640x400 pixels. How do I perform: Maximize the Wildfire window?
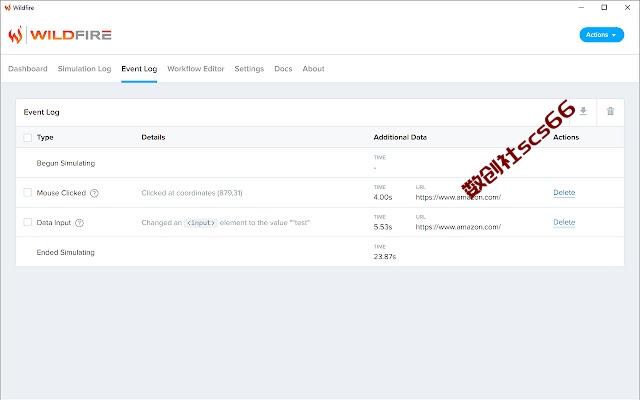[604, 7]
